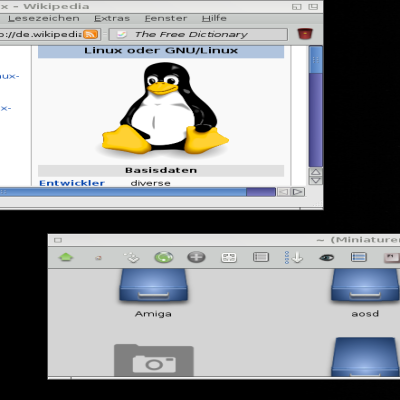Click the browser vertical scrollbar thumb
Viewport: 400px width, 400px height.
[316, 60]
